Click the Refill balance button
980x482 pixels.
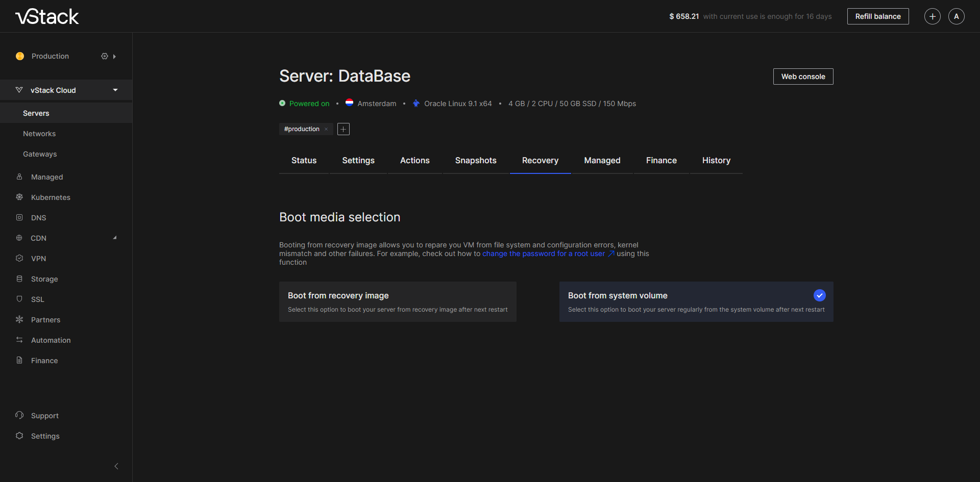coord(878,16)
